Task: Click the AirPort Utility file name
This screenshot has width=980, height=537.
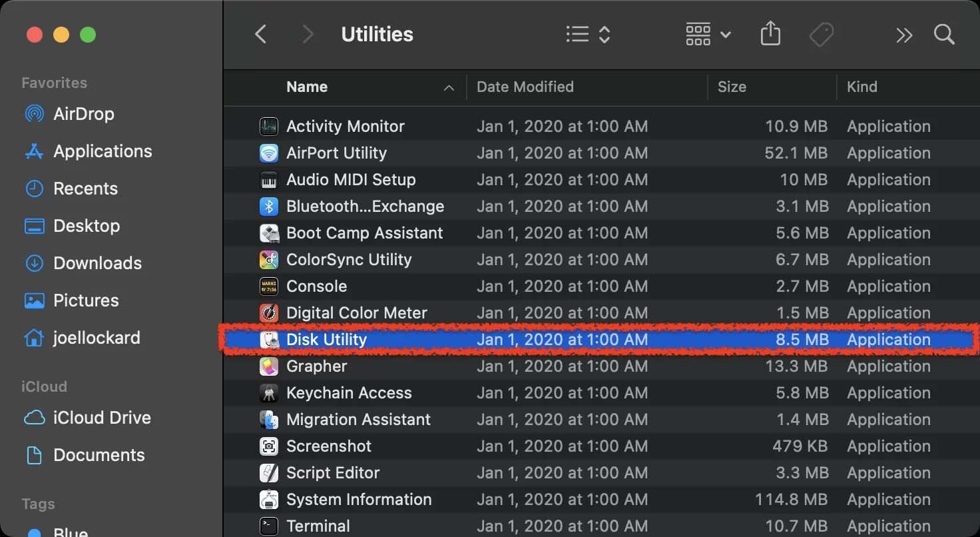Action: (x=337, y=153)
